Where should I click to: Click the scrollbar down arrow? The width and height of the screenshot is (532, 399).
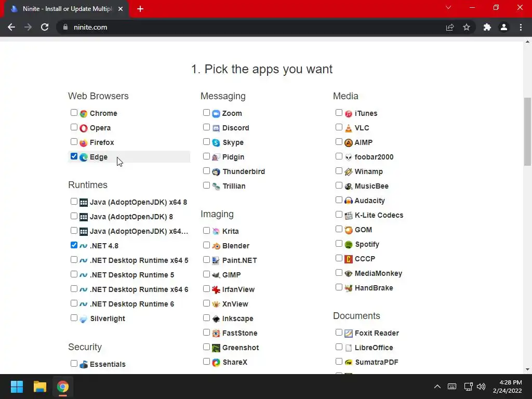point(527,369)
